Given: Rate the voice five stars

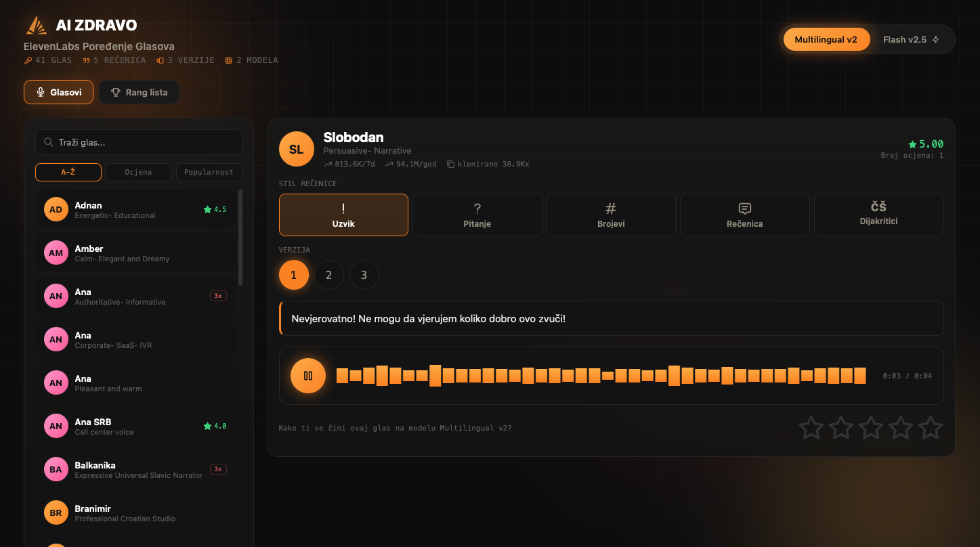Looking at the screenshot, I should pos(931,428).
